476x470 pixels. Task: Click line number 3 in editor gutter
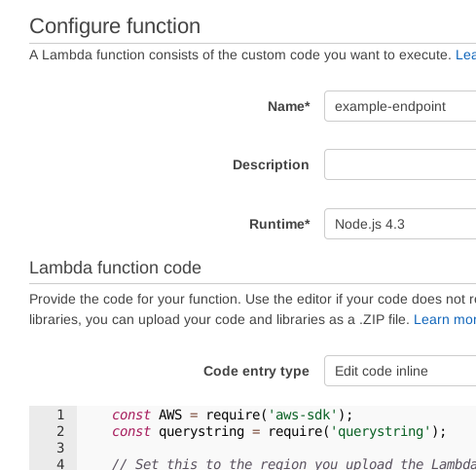(x=60, y=448)
